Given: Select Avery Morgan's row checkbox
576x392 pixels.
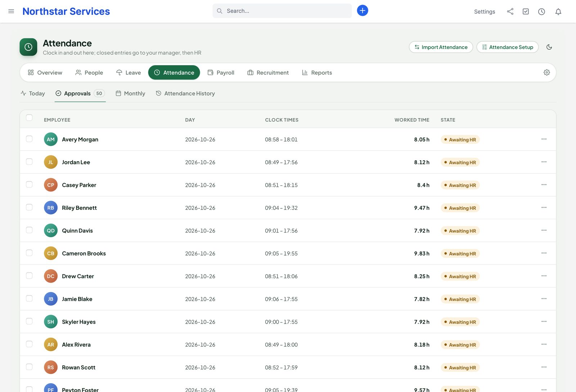Looking at the screenshot, I should (x=29, y=139).
